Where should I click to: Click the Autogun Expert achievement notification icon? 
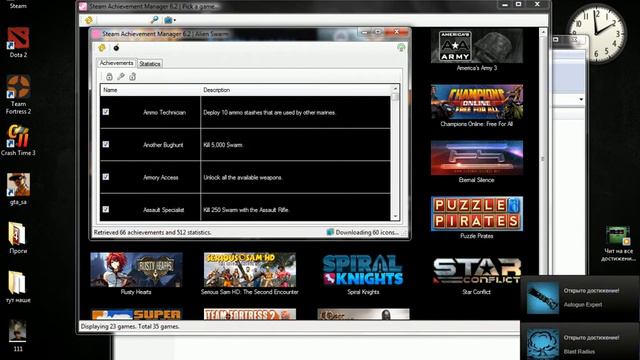coord(542,298)
